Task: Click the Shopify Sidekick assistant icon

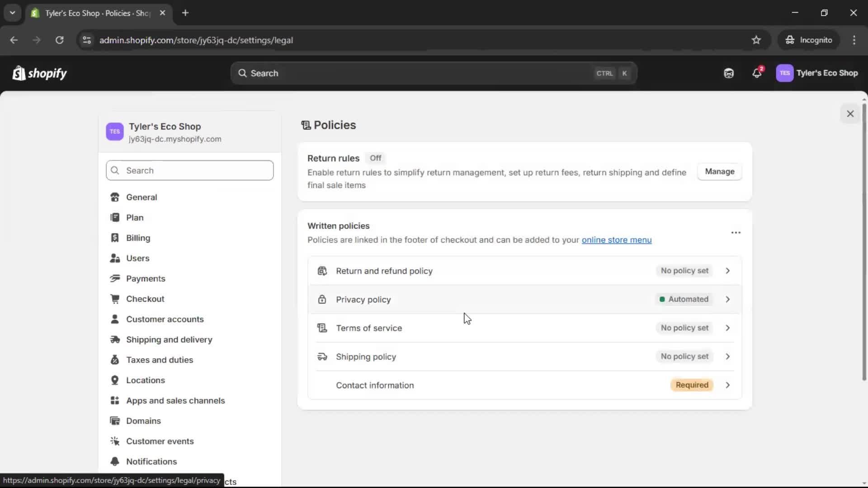Action: click(x=728, y=73)
